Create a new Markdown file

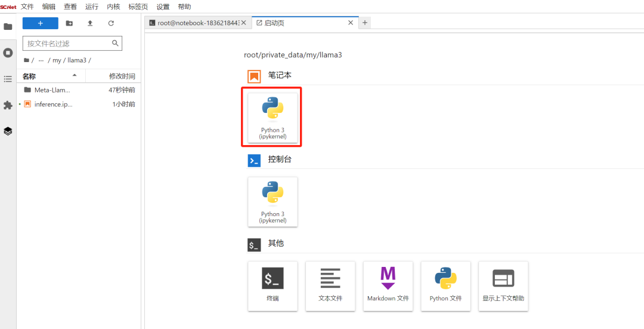point(388,285)
